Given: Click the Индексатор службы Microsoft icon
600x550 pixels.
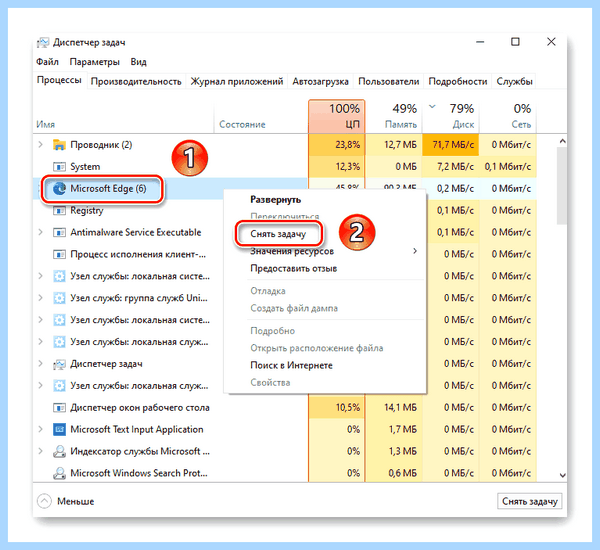Looking at the screenshot, I should pyautogui.click(x=59, y=452).
